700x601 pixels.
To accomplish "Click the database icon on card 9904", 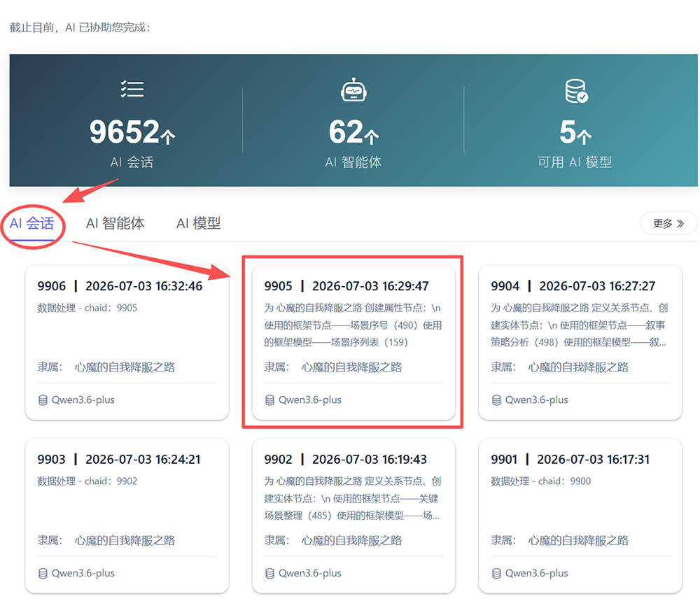I will coord(496,400).
